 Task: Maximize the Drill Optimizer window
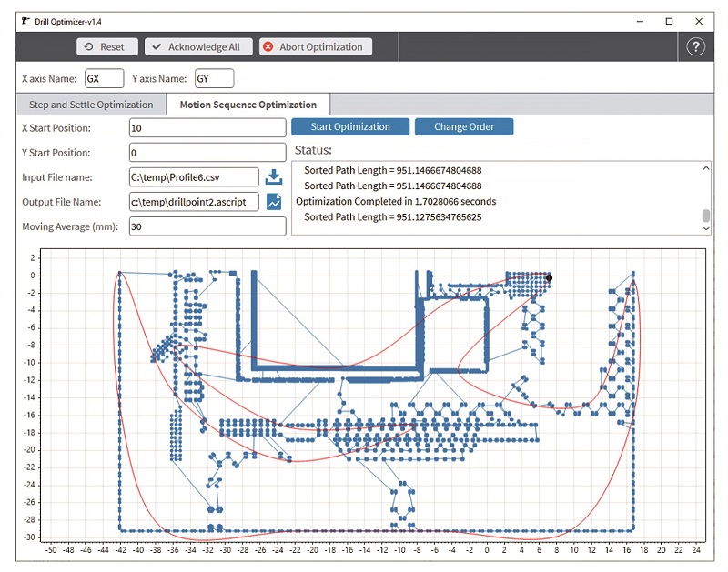(669, 21)
